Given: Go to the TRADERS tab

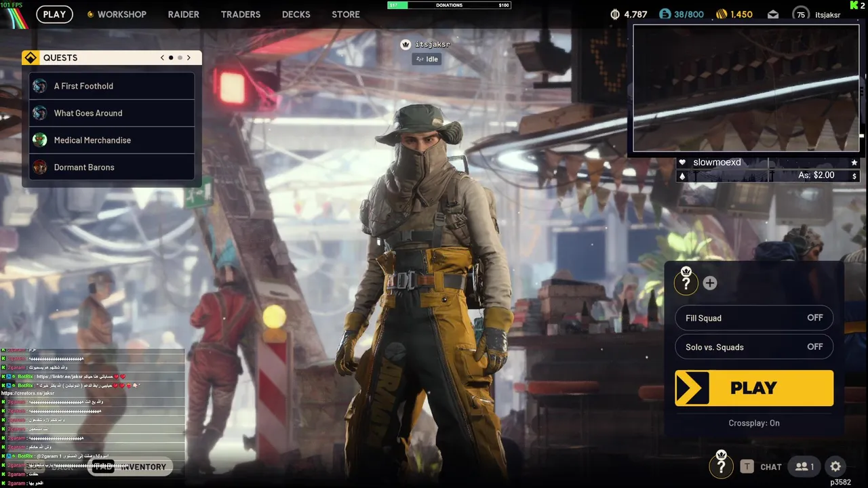Looking at the screenshot, I should pos(241,14).
